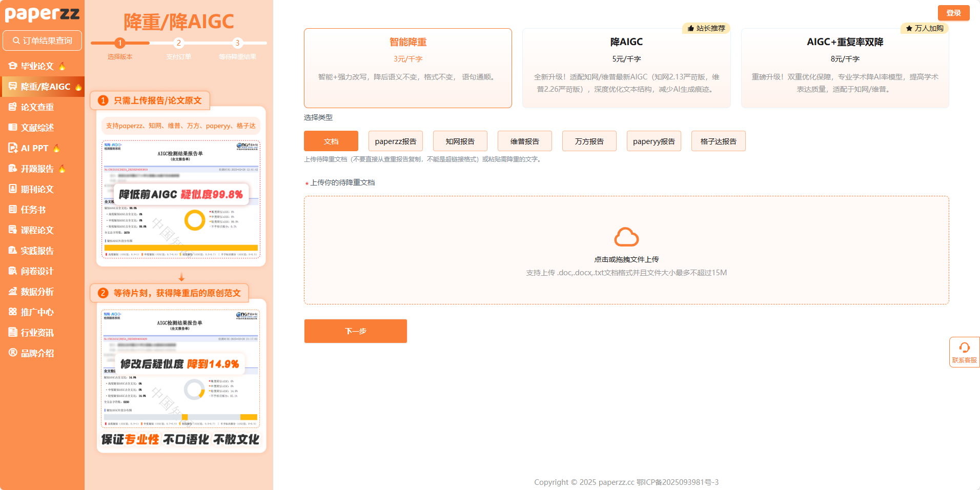Select the 降AIGC pricing option

(x=626, y=68)
